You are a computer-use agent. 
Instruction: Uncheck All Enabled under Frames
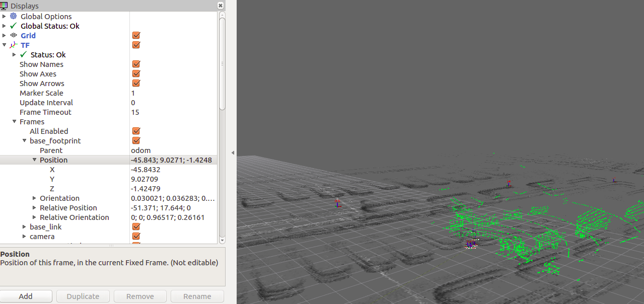click(x=135, y=131)
